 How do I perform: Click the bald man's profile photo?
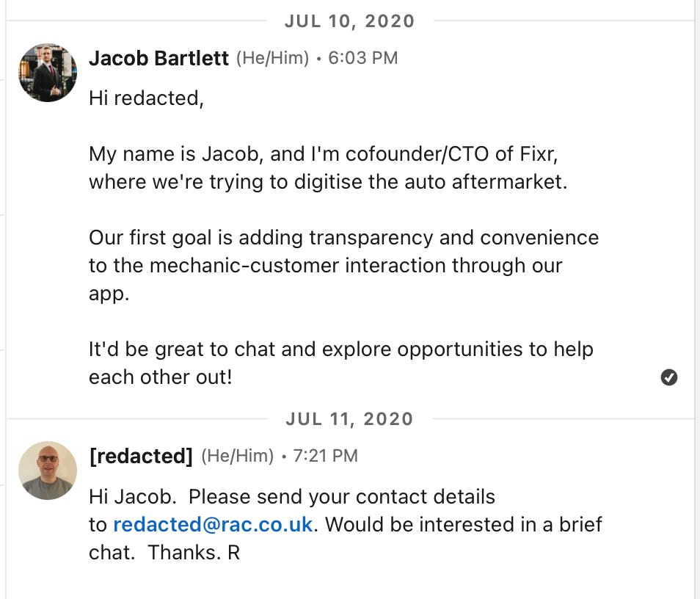[x=48, y=471]
